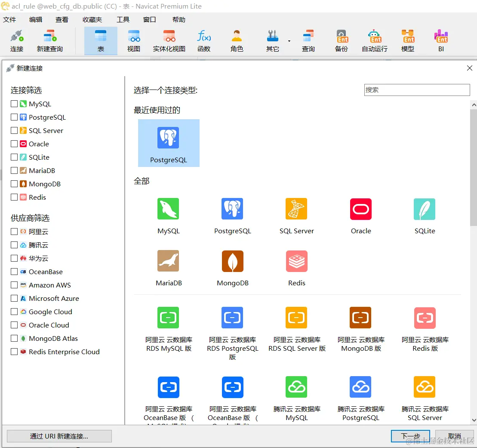Screen dimensions: 477x448
Task: Tick the PostgreSQL connection filter checkbox
Action: pyautogui.click(x=14, y=117)
